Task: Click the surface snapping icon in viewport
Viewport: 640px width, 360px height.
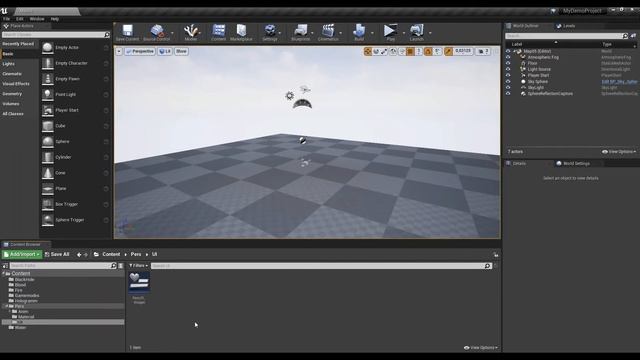Action: [402, 51]
